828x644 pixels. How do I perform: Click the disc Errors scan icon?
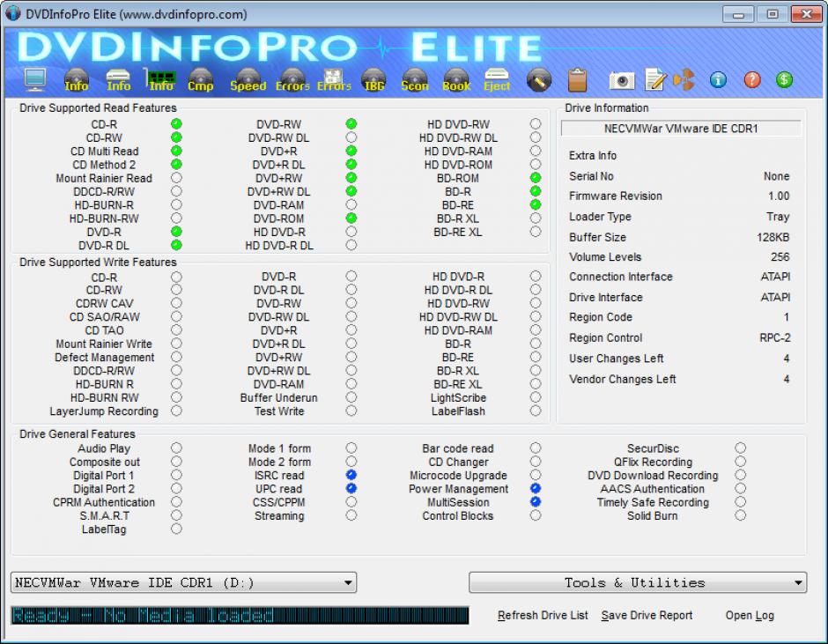[x=292, y=80]
